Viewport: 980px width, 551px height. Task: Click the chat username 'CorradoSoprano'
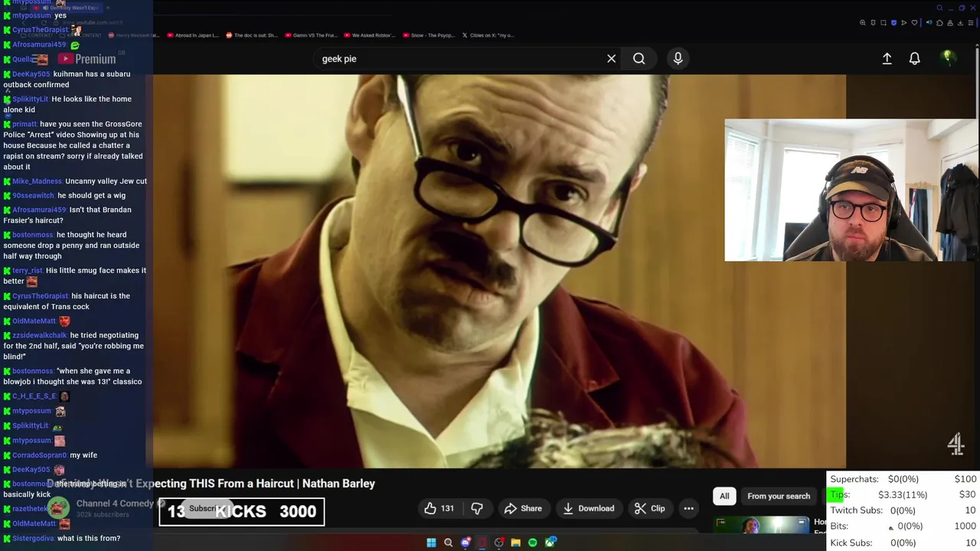(40, 455)
